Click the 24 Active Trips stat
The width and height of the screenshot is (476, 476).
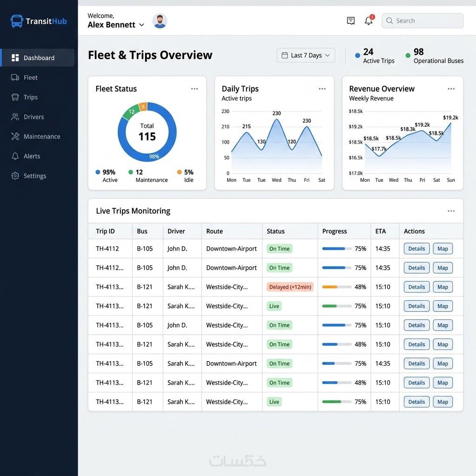(375, 56)
